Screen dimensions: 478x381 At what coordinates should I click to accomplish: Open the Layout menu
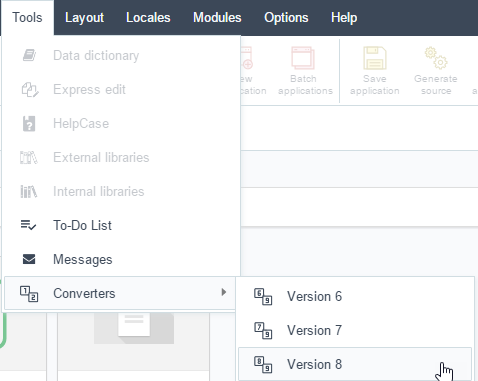pyautogui.click(x=84, y=18)
